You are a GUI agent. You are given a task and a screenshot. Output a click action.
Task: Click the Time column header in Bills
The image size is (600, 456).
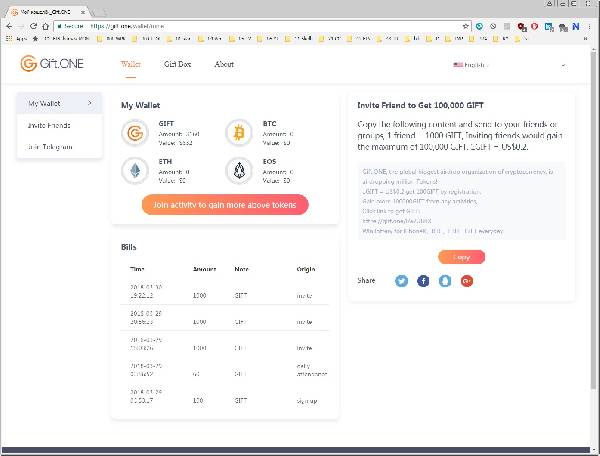(x=137, y=269)
